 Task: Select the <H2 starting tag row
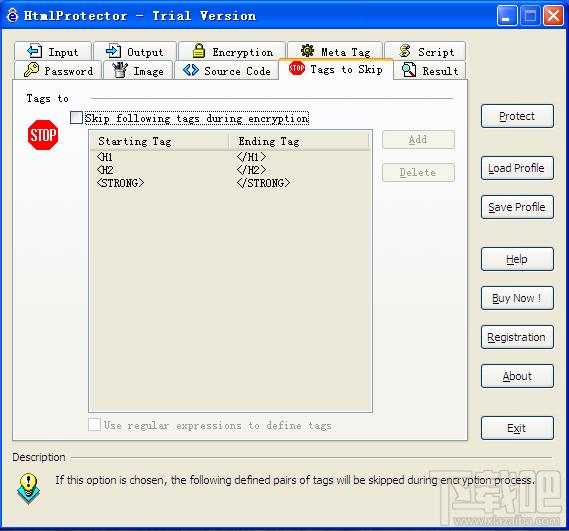pos(105,170)
